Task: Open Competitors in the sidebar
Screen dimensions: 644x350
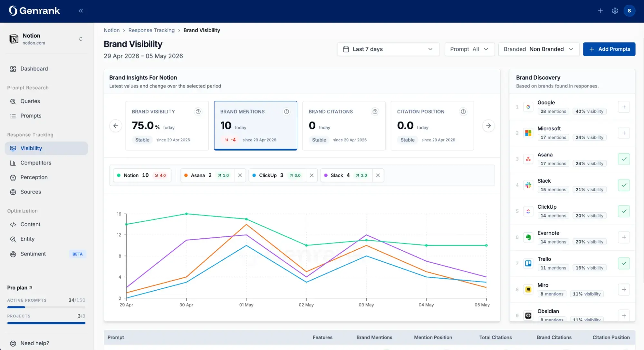Action: tap(46, 163)
